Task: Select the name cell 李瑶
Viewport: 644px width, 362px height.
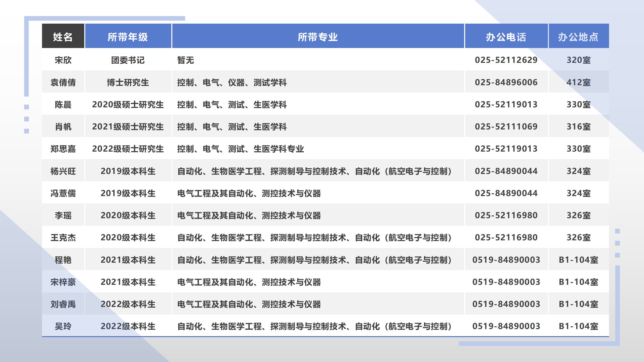Action: (63, 215)
